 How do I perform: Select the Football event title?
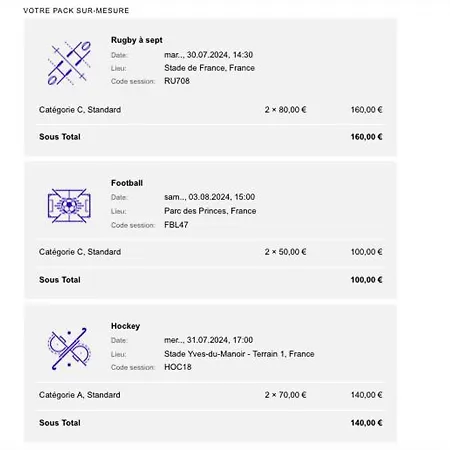(x=127, y=183)
